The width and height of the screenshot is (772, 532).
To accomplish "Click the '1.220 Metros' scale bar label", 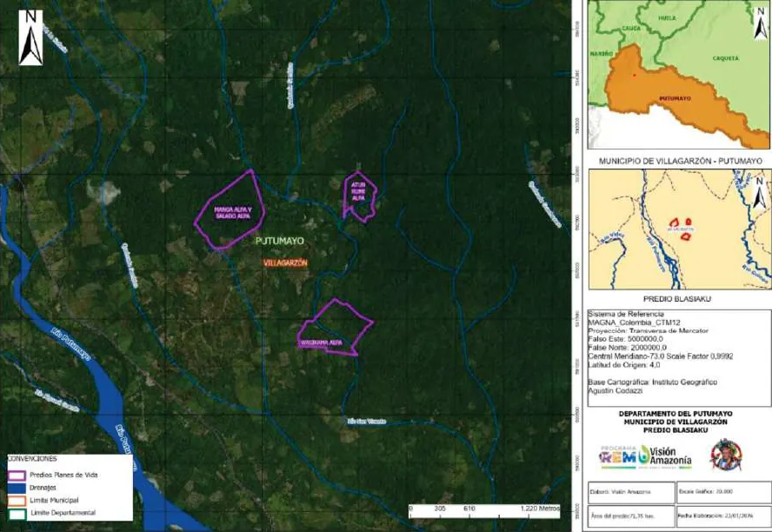I will click(541, 509).
